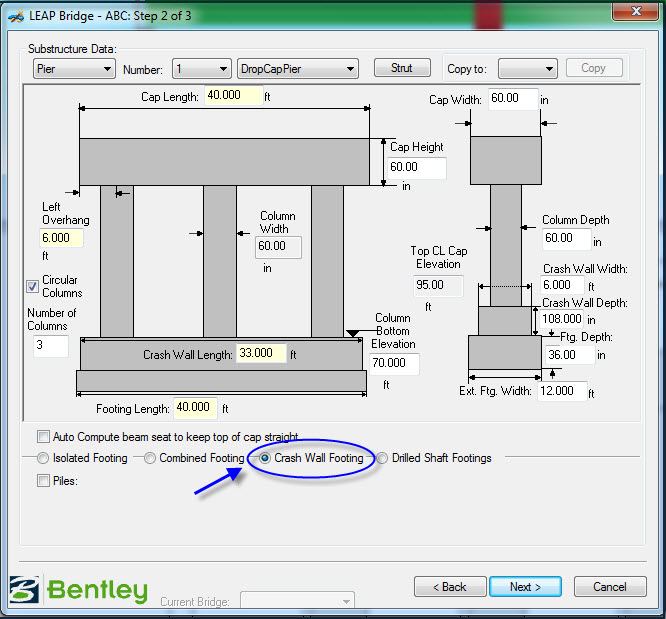
Task: Select the Isolated Footing radio button
Action: click(43, 458)
